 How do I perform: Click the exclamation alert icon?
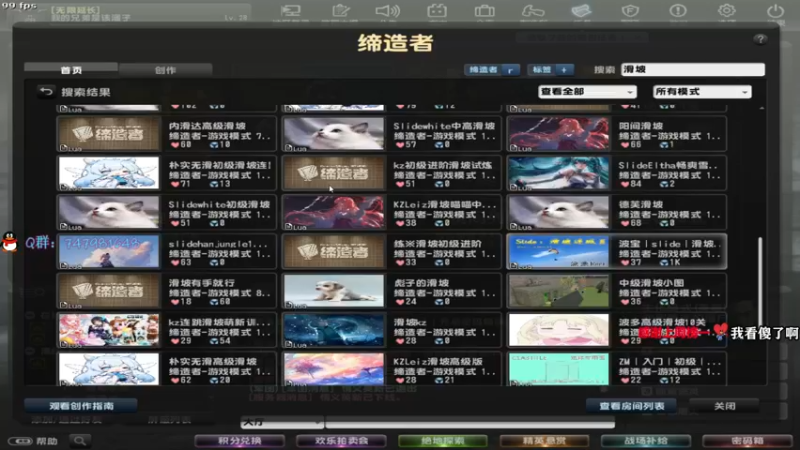tap(678, 11)
